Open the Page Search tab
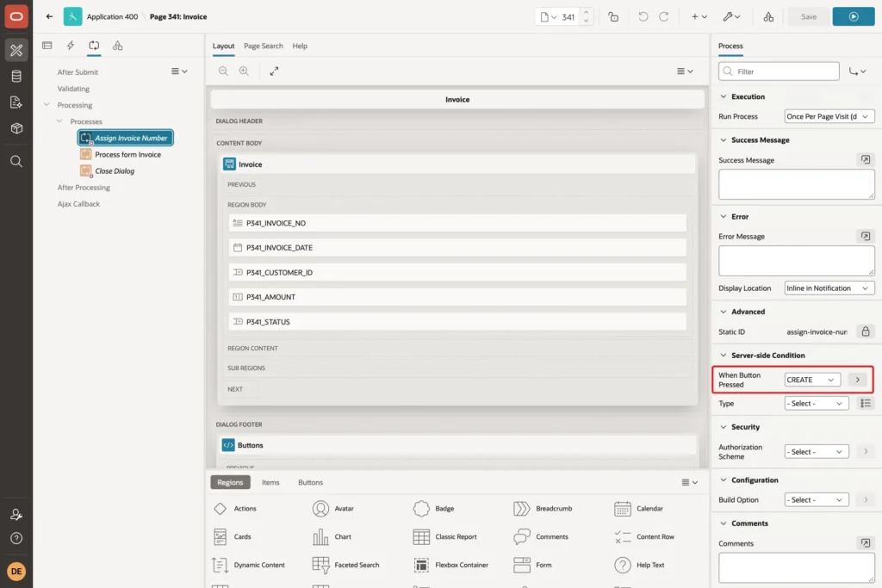 pos(264,46)
